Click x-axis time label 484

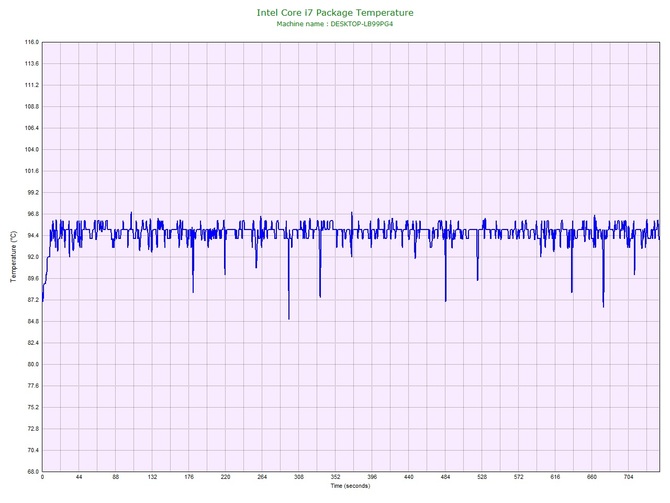446,477
